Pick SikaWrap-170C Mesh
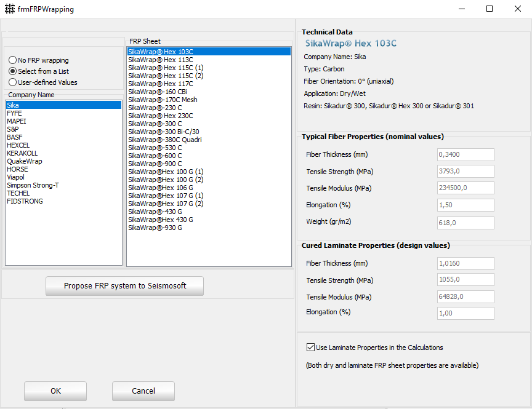The width and height of the screenshot is (532, 409). (x=209, y=100)
